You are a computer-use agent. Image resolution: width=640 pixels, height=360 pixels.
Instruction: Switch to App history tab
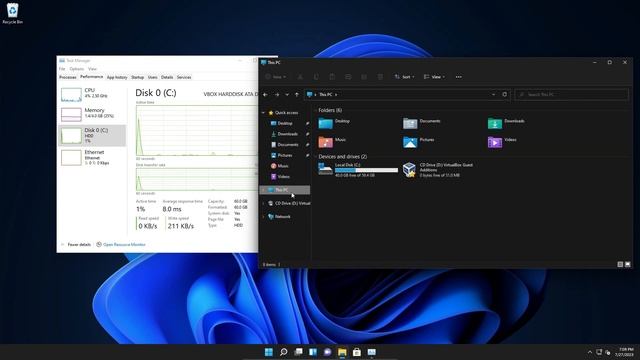(117, 77)
